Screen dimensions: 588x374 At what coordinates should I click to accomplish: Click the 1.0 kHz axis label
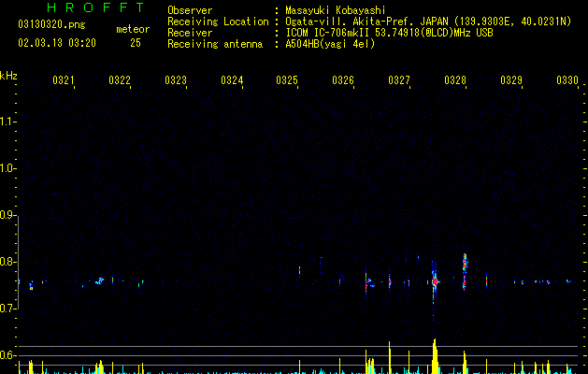(7, 168)
